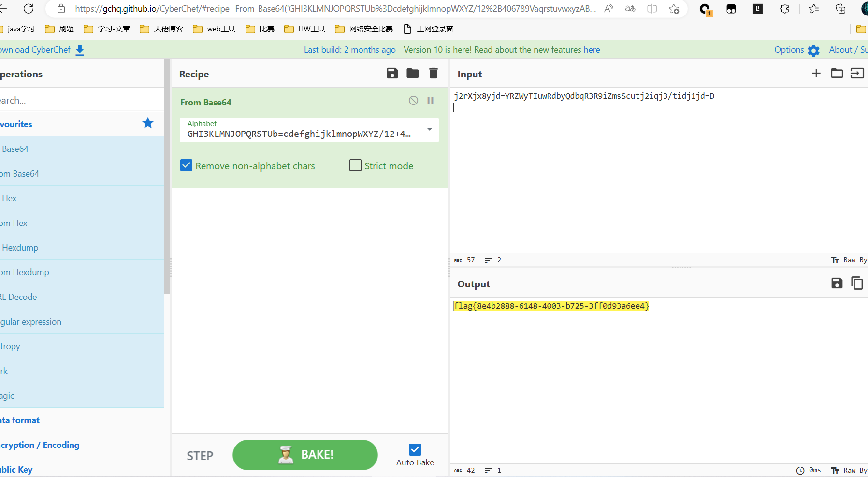868x477 pixels.
Task: Copy output to clipboard
Action: click(857, 283)
